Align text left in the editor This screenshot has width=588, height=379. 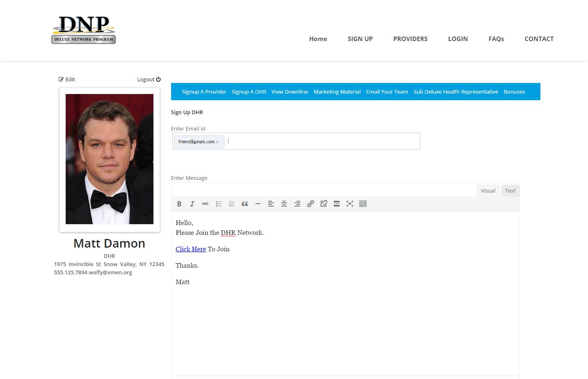271,204
